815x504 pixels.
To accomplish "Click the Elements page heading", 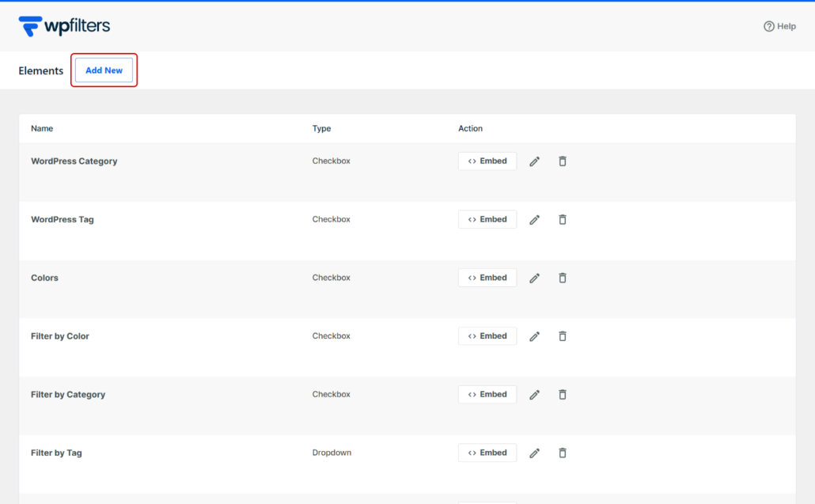I will pyautogui.click(x=40, y=70).
